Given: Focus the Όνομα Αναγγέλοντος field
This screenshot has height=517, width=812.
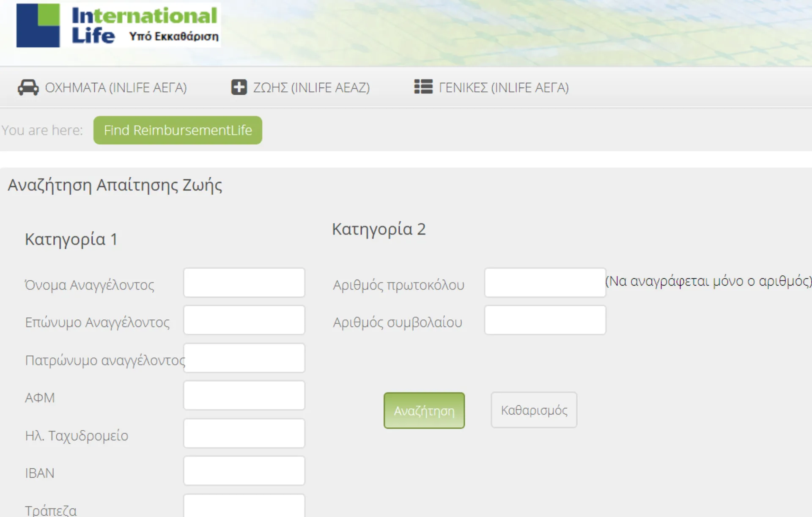Looking at the screenshot, I should [x=244, y=283].
